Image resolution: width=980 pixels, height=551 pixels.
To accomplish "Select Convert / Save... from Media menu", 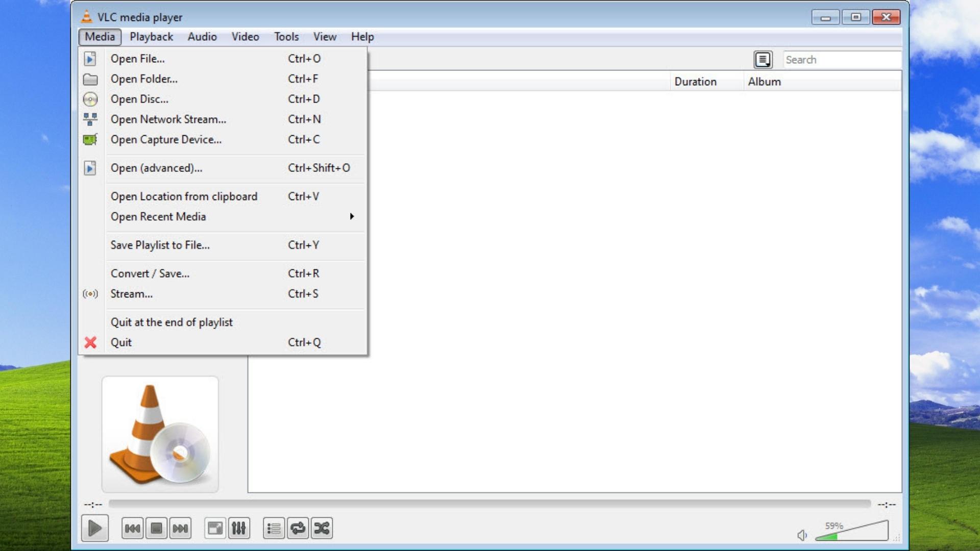I will click(x=150, y=273).
